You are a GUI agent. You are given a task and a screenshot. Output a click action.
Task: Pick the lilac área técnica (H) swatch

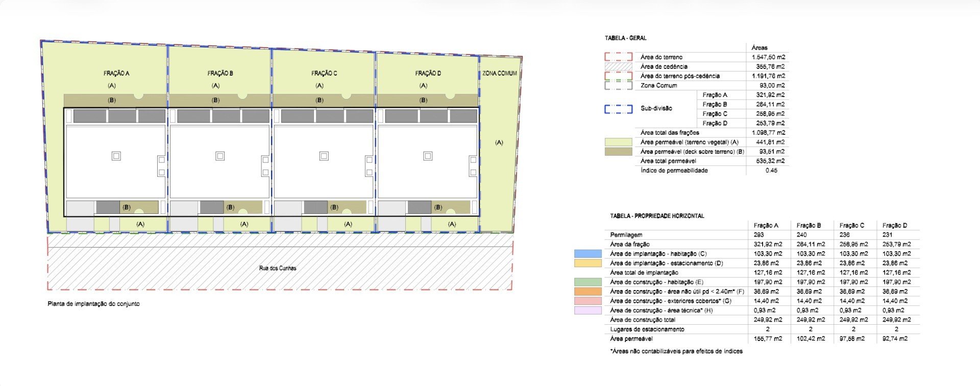[587, 310]
